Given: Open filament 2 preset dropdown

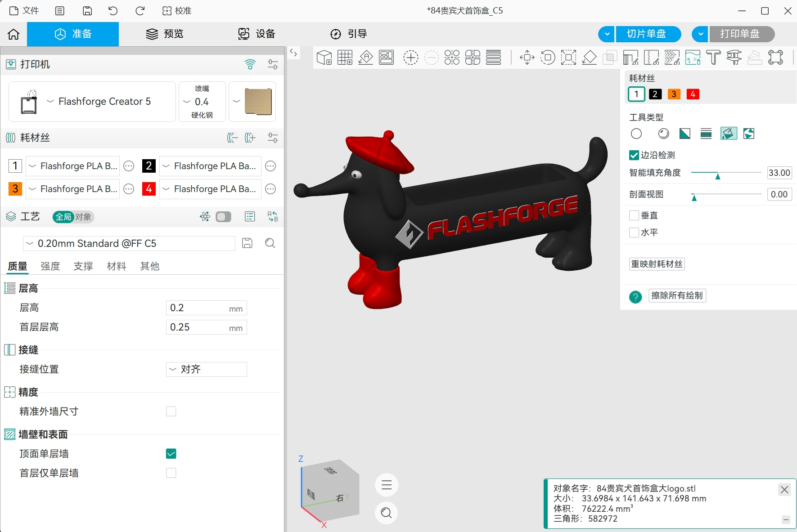Looking at the screenshot, I should (x=211, y=166).
